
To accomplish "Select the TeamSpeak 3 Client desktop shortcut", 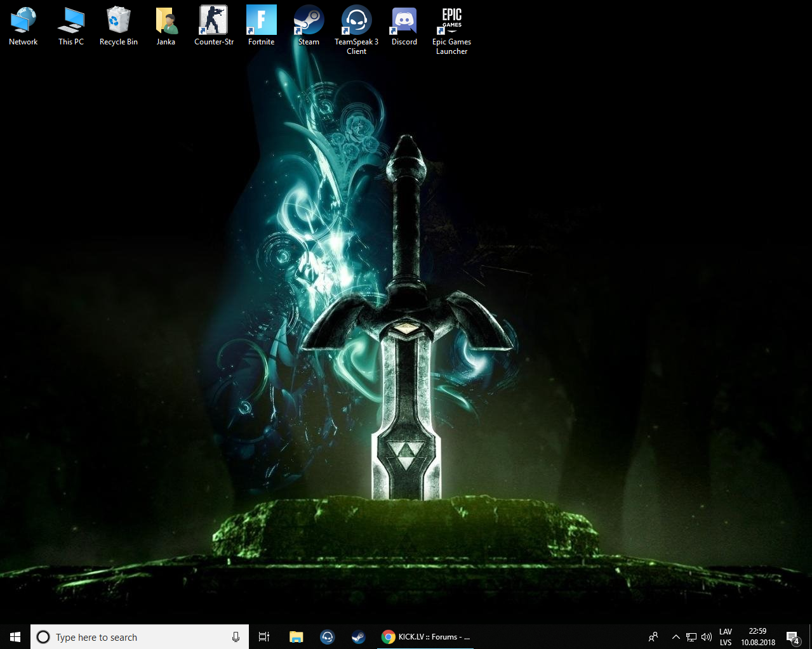I will (357, 30).
